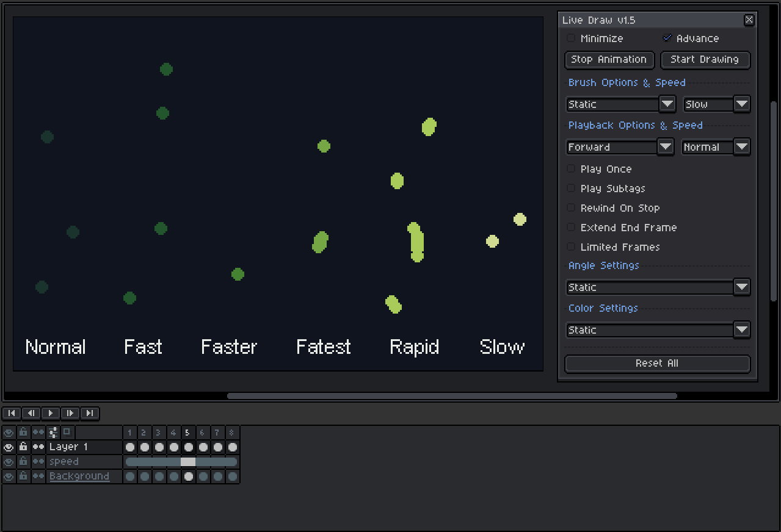Lock Layer 1 with padlock icon
Viewport: 781px width, 532px height.
point(23,447)
